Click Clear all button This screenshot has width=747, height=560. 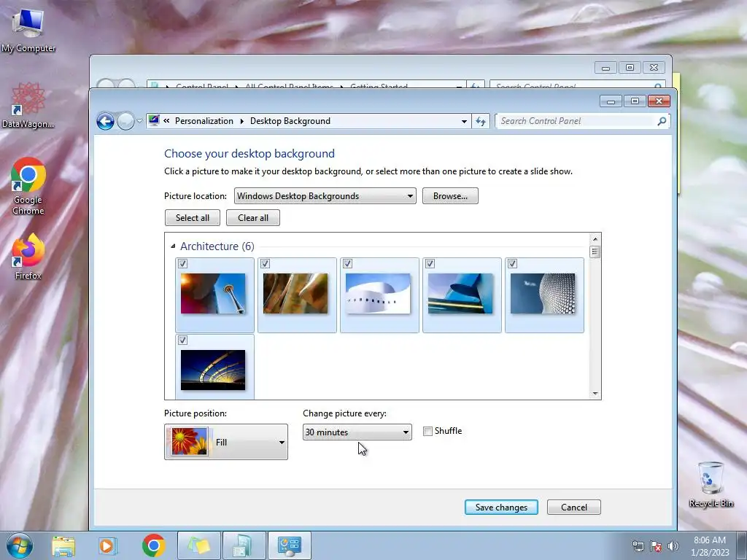pyautogui.click(x=253, y=217)
